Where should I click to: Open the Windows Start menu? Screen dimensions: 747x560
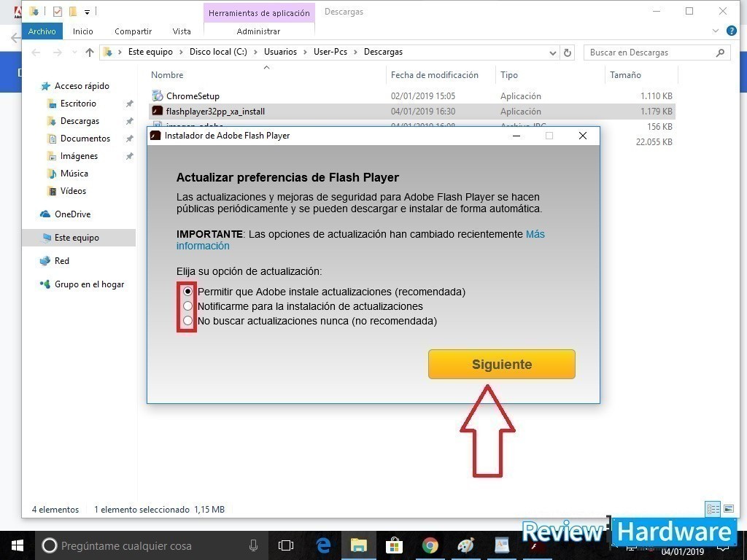coord(18,545)
